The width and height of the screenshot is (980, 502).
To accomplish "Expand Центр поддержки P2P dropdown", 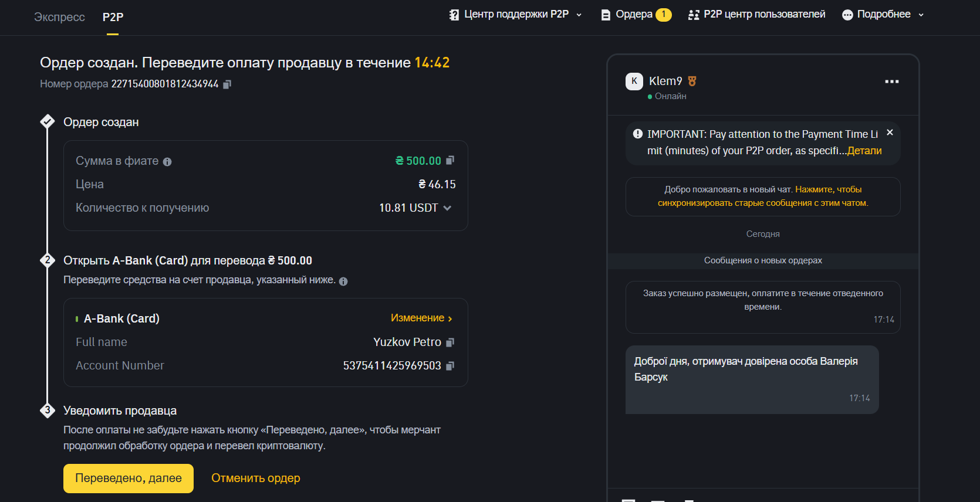I will point(579,15).
